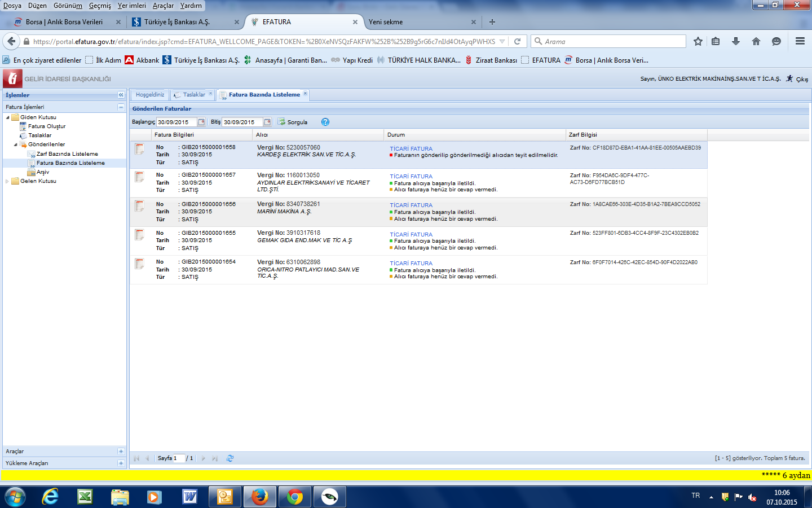Expand the Araçlar panel section

[121, 452]
